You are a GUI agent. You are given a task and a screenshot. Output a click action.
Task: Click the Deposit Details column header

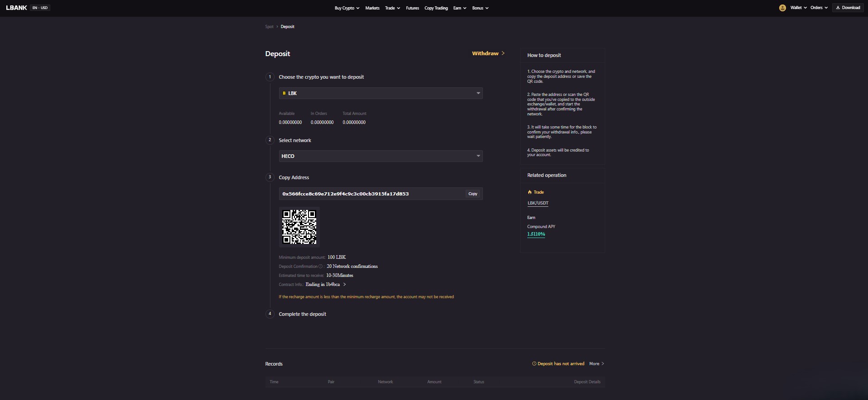click(x=587, y=382)
